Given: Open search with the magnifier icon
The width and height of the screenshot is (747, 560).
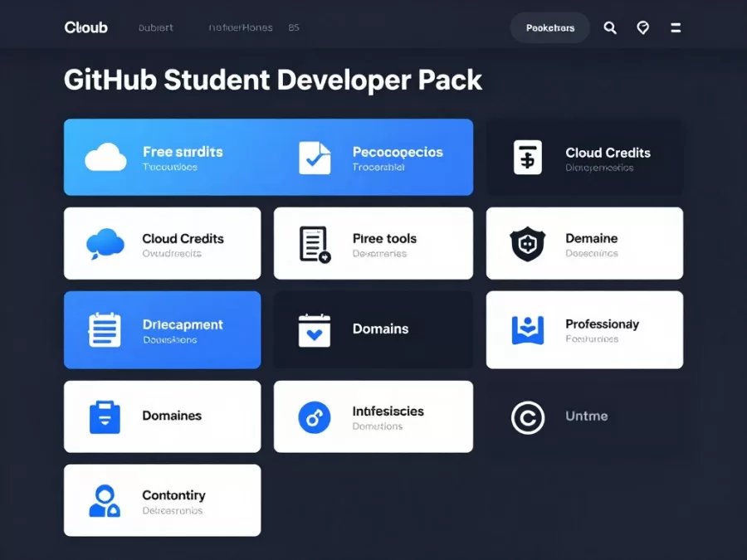Looking at the screenshot, I should click(610, 27).
